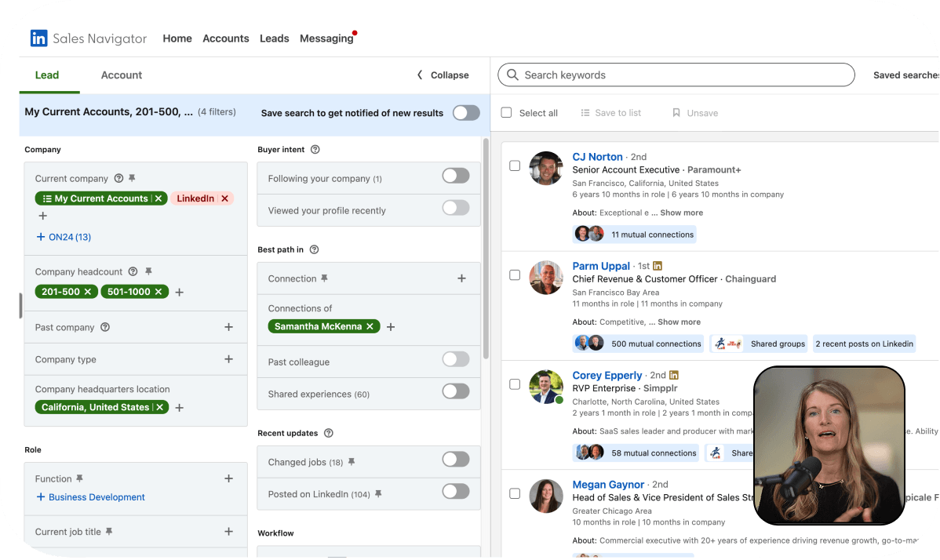940x560 pixels.
Task: Remove the Samantha McKenna chip
Action: 370,326
